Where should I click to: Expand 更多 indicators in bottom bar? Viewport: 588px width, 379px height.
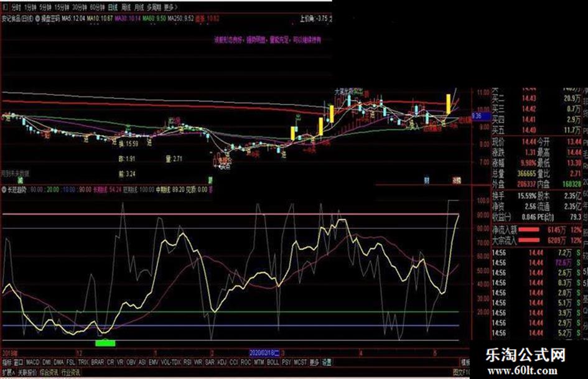pyautogui.click(x=314, y=362)
